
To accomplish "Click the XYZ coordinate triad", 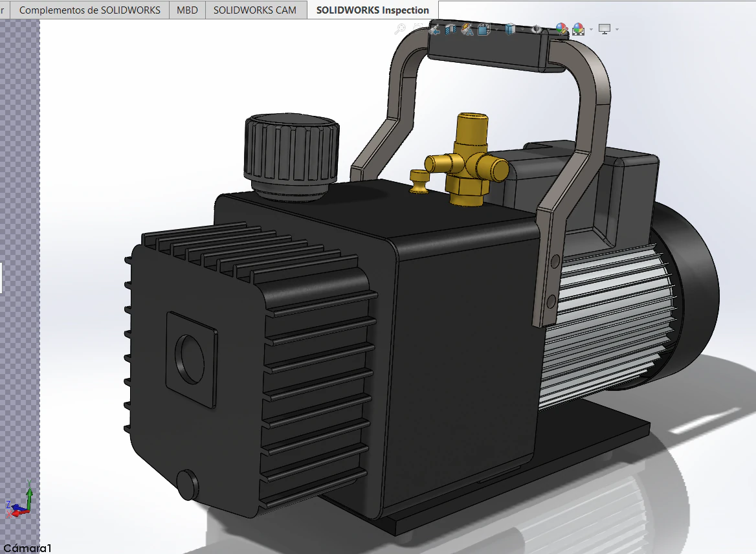I will [x=19, y=500].
